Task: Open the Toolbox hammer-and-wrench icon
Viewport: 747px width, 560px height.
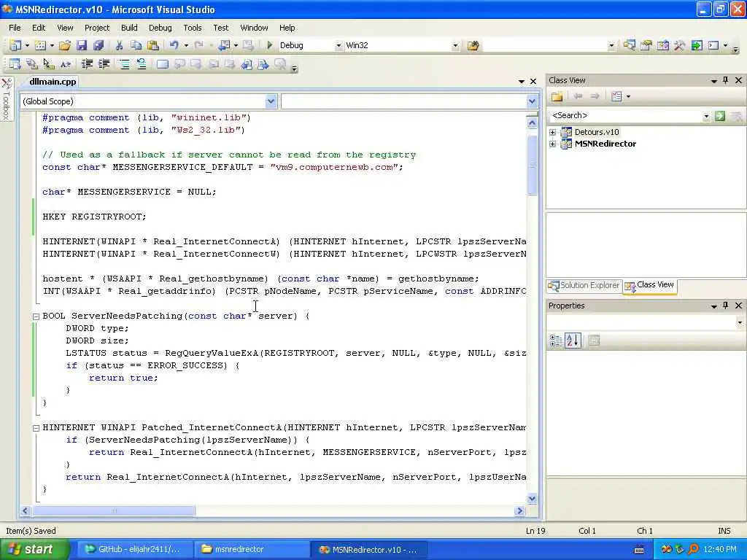Action: (680, 45)
